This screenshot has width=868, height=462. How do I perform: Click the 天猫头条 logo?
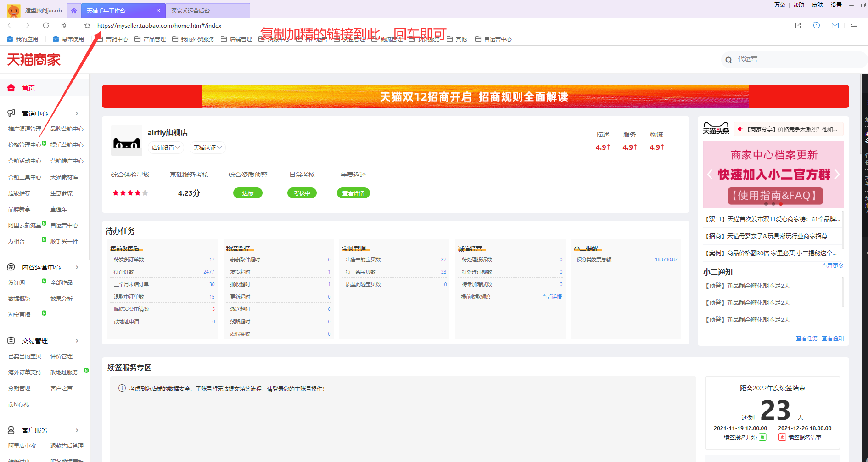pyautogui.click(x=716, y=128)
